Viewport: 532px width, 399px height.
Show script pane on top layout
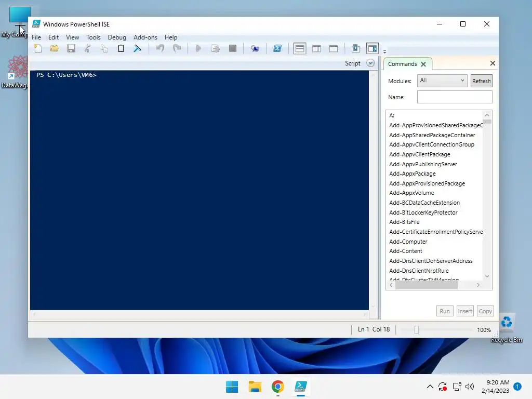pos(300,48)
